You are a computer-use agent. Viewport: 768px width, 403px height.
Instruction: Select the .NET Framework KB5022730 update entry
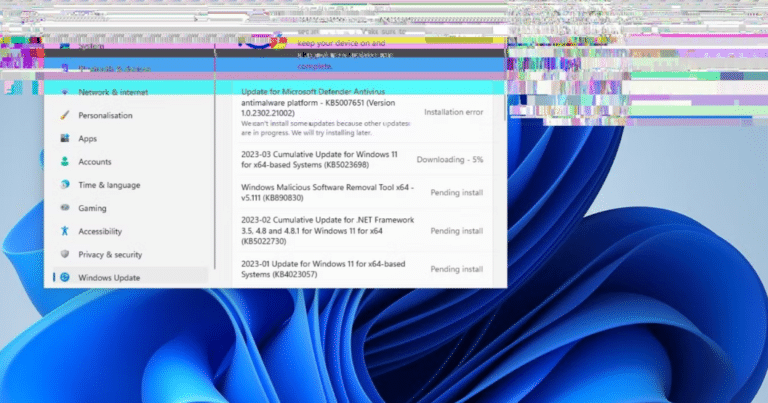[x=327, y=231]
